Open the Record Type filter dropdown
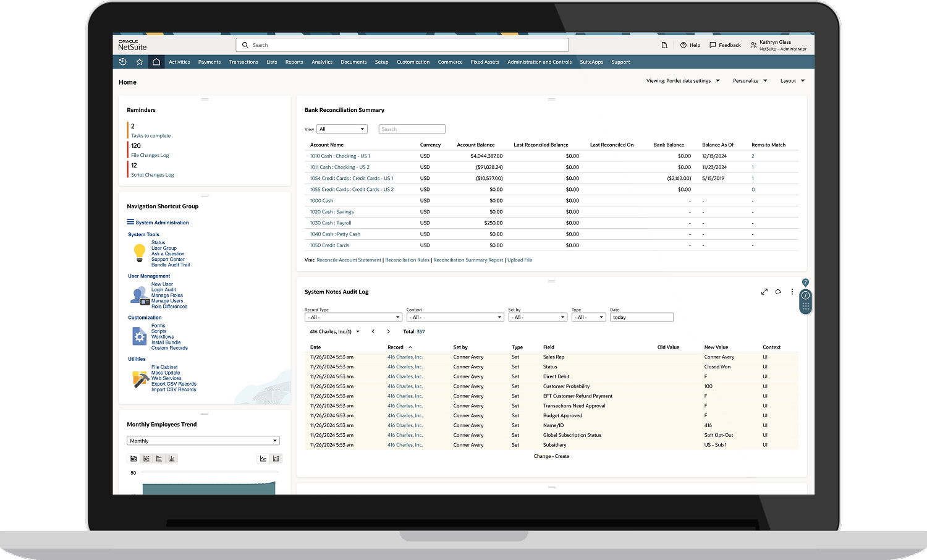This screenshot has width=927, height=560. (x=353, y=317)
